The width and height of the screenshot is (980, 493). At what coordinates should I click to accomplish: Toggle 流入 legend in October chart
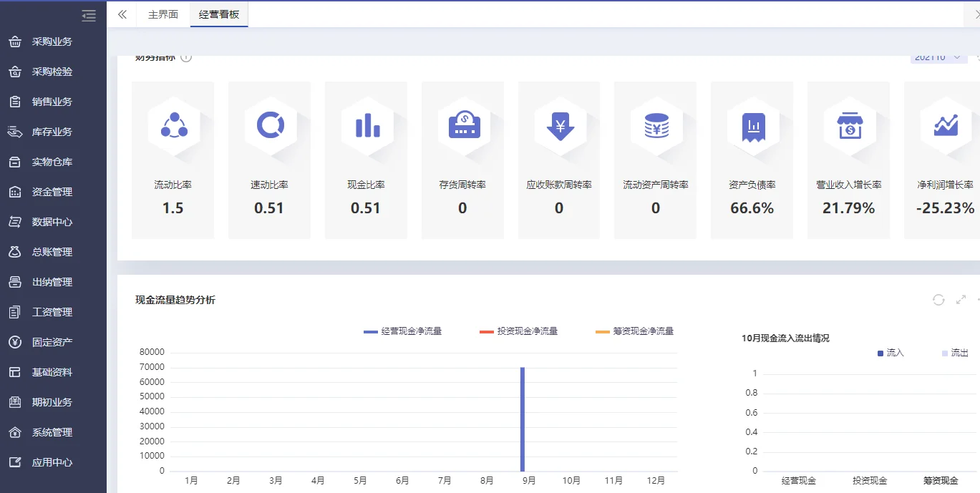[x=891, y=353]
